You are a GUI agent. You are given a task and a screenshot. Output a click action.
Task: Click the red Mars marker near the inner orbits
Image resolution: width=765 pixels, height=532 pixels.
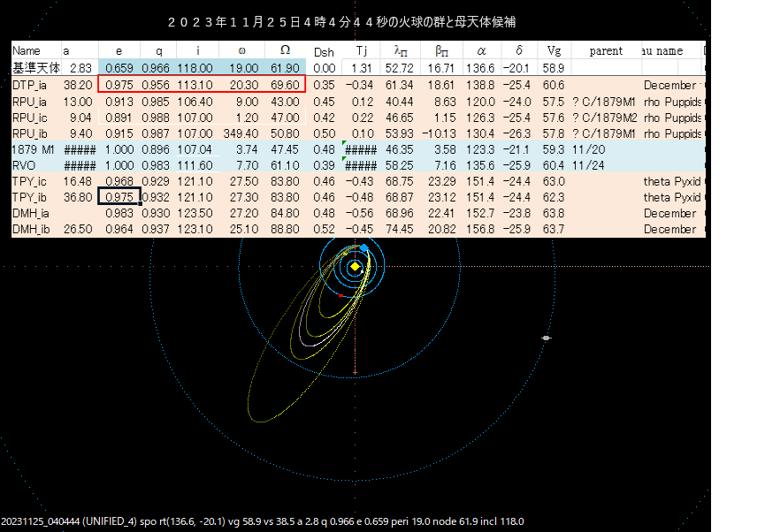[x=340, y=295]
